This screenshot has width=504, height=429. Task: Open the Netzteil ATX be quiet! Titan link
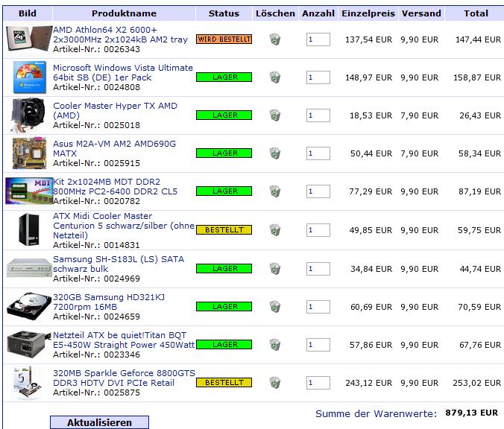(x=124, y=340)
